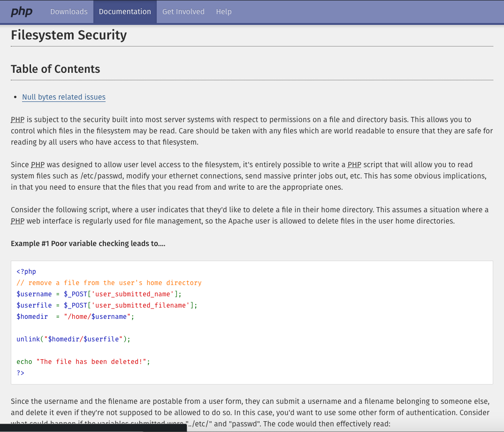Click the <?php opening tag in code
This screenshot has height=432, width=504.
click(x=26, y=271)
